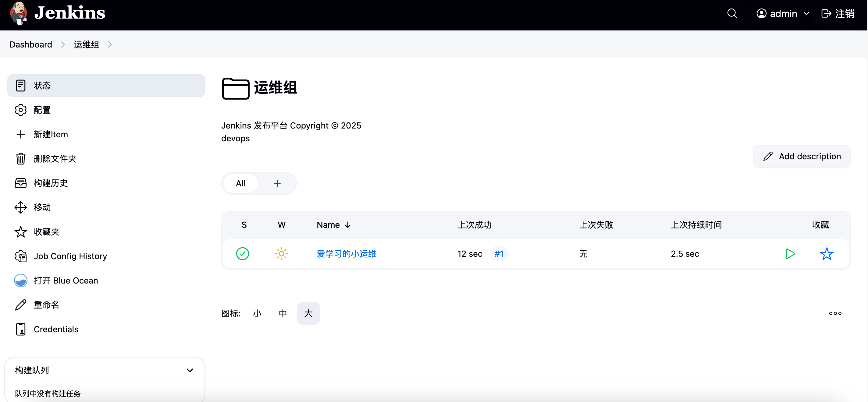The height and width of the screenshot is (402, 868).
Task: Select the All view tab
Action: (x=240, y=184)
